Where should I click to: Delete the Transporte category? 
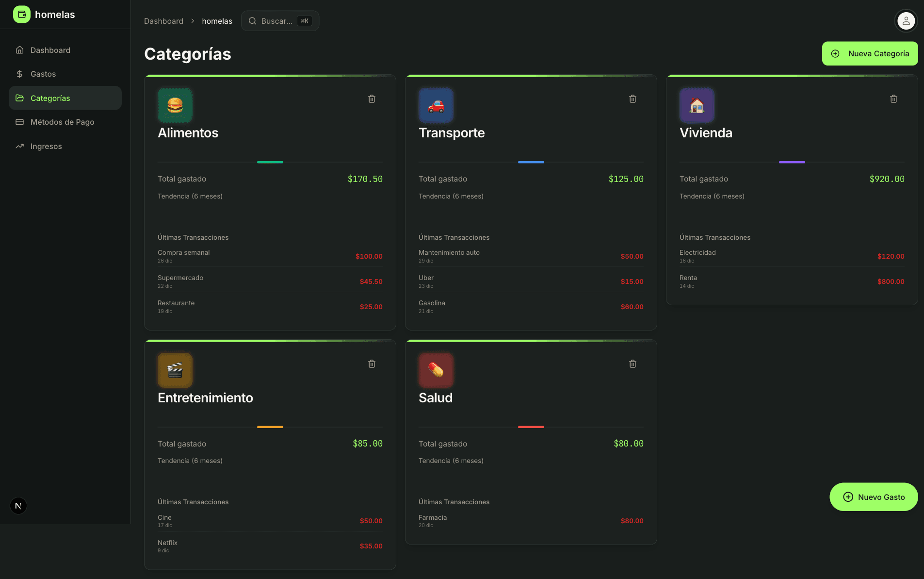632,99
